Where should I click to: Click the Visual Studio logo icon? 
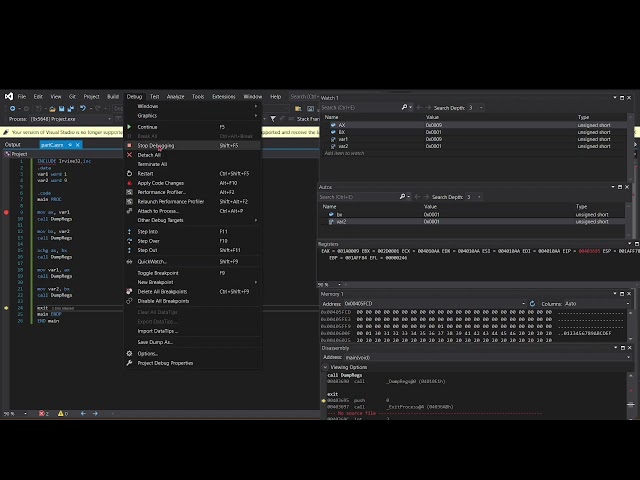[x=9, y=96]
